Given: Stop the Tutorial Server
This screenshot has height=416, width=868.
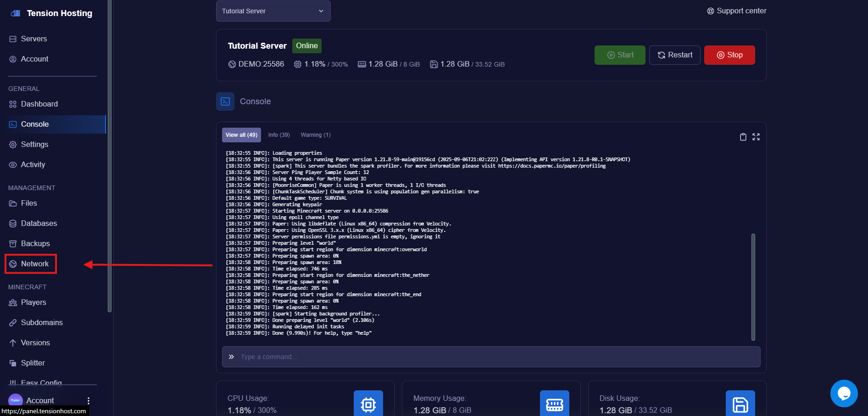Looking at the screenshot, I should [729, 55].
